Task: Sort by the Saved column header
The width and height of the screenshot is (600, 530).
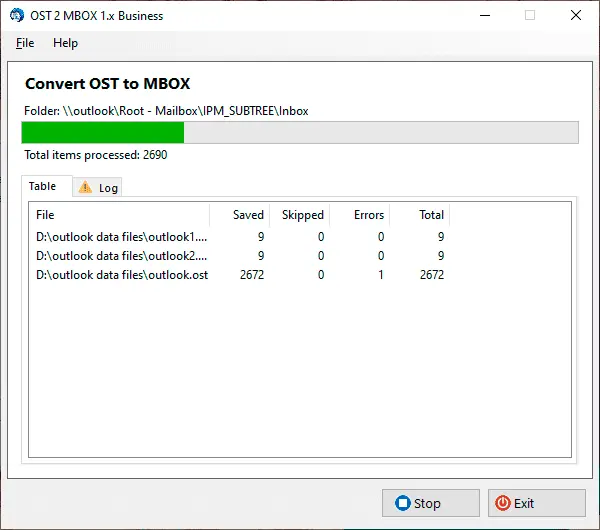Action: (x=240, y=215)
